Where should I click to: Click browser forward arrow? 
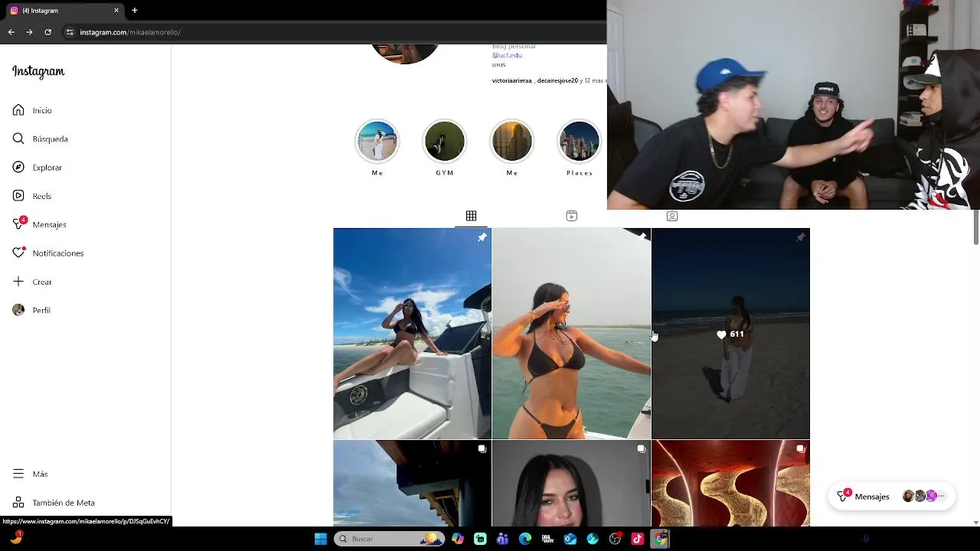29,32
